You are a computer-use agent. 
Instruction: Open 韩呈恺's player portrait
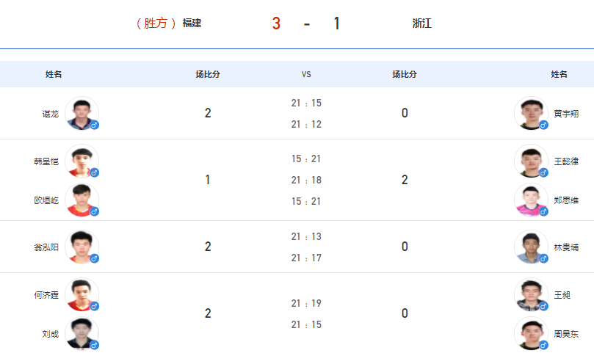point(82,161)
